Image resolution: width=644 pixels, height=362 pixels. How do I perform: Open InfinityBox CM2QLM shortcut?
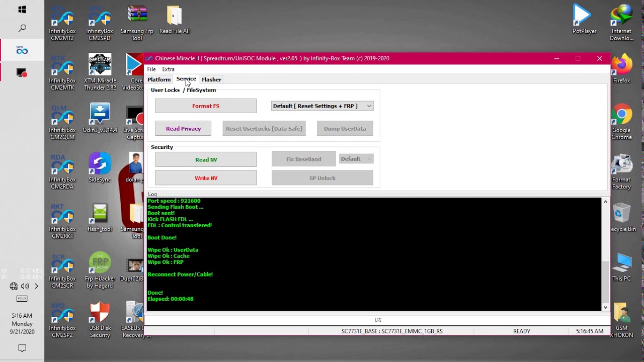[x=62, y=122]
